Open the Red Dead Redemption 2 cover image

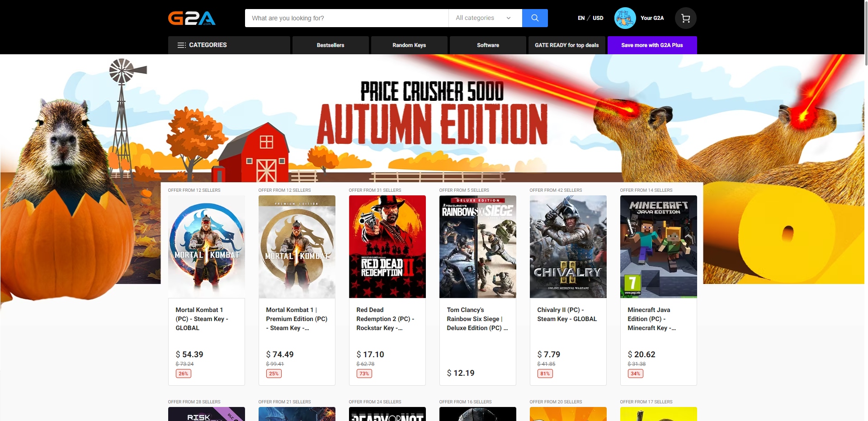tap(387, 246)
